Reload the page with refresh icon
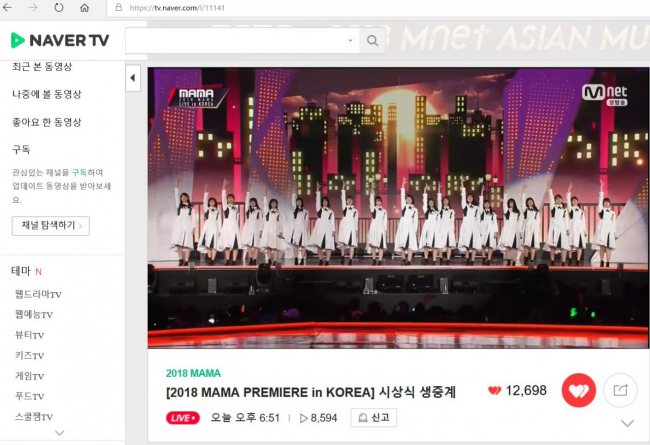The image size is (650, 445). (x=59, y=7)
